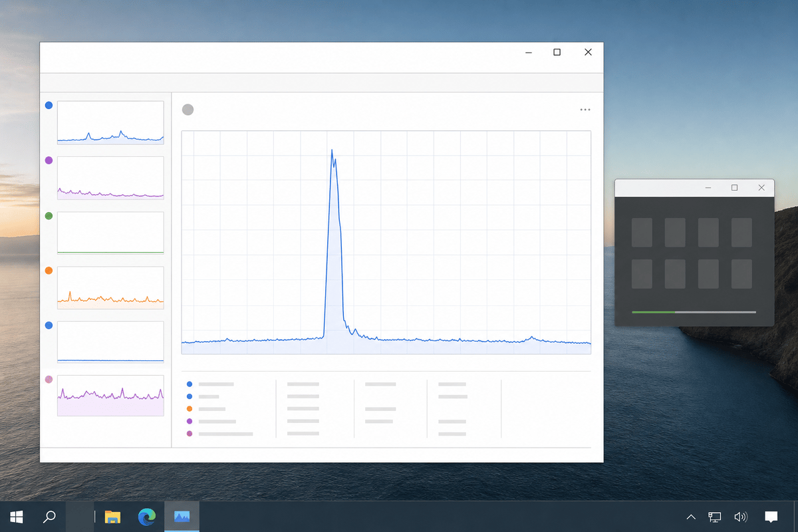Select the empty green-dot mini-graph in the sidebar

point(110,233)
